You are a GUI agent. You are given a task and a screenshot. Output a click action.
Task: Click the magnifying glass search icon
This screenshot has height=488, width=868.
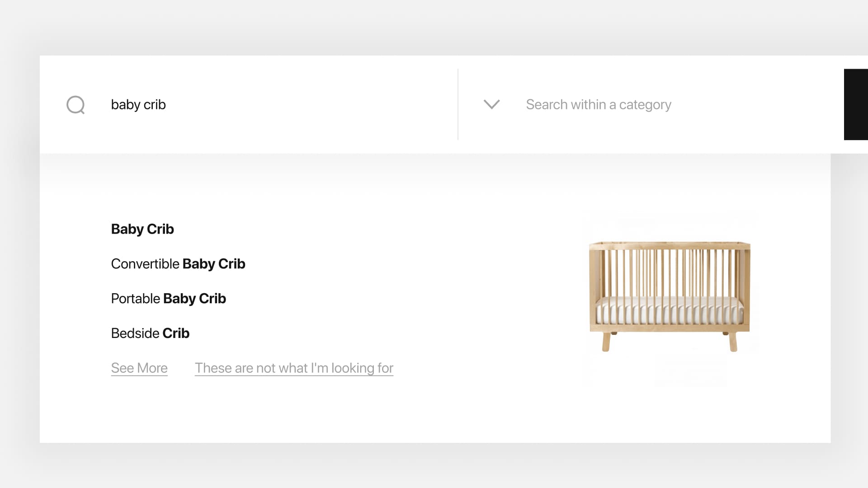click(75, 105)
